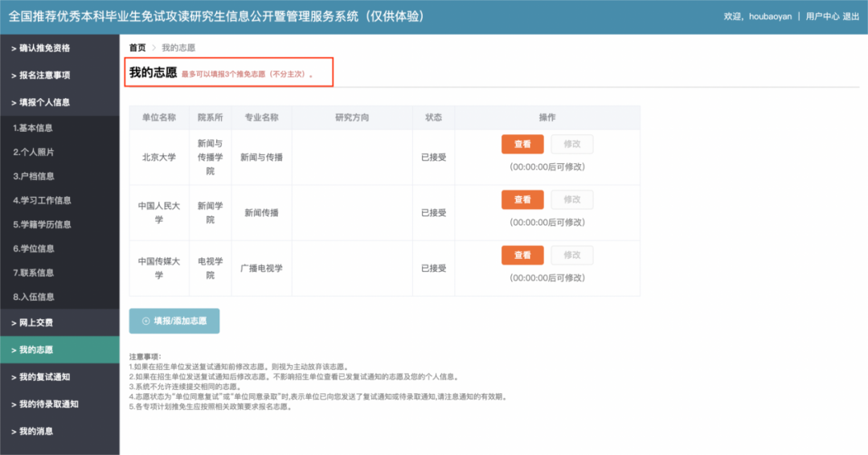Open the 报名注意事项 sidebar menu
The height and width of the screenshot is (455, 868).
pos(59,76)
